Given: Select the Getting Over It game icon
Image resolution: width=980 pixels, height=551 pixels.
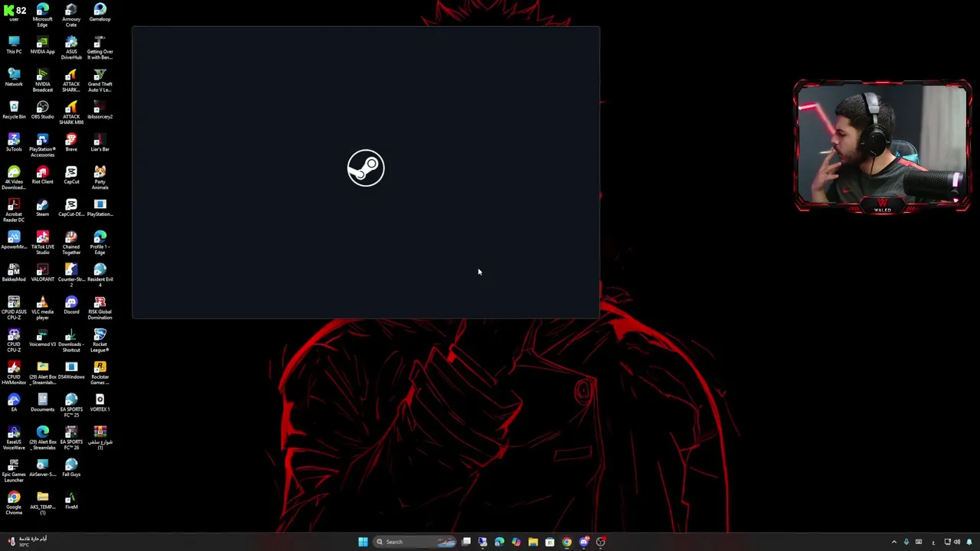Looking at the screenshot, I should [x=100, y=48].
